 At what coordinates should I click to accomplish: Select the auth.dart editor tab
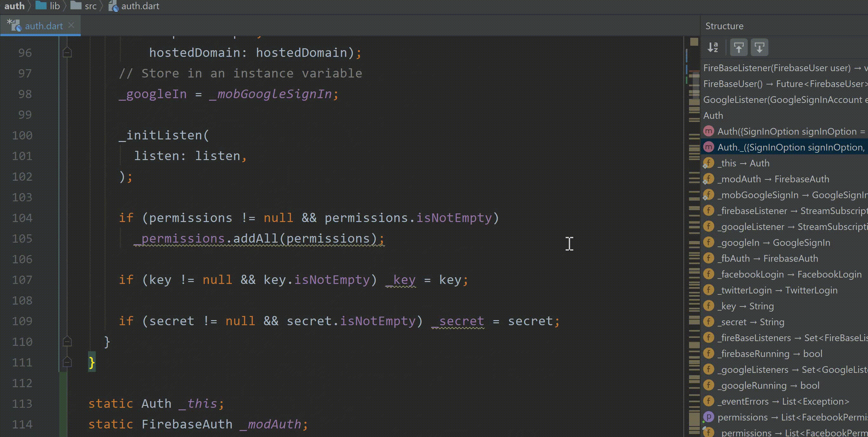[44, 26]
